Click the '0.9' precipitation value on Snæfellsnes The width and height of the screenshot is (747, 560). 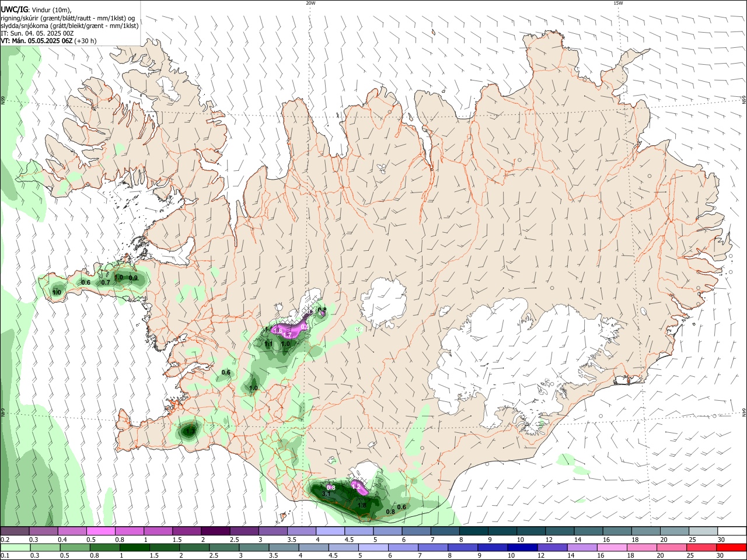point(133,278)
